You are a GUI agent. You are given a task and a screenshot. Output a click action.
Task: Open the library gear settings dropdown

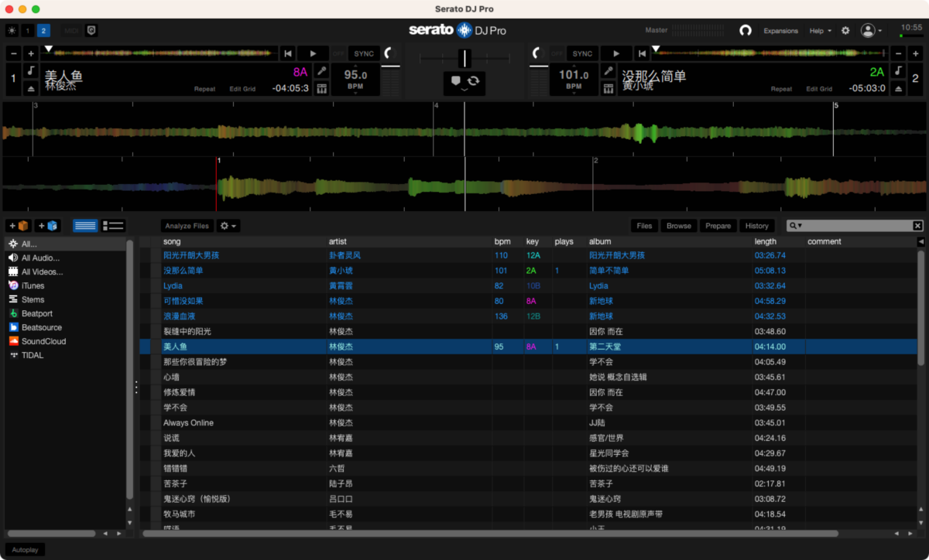tap(228, 226)
